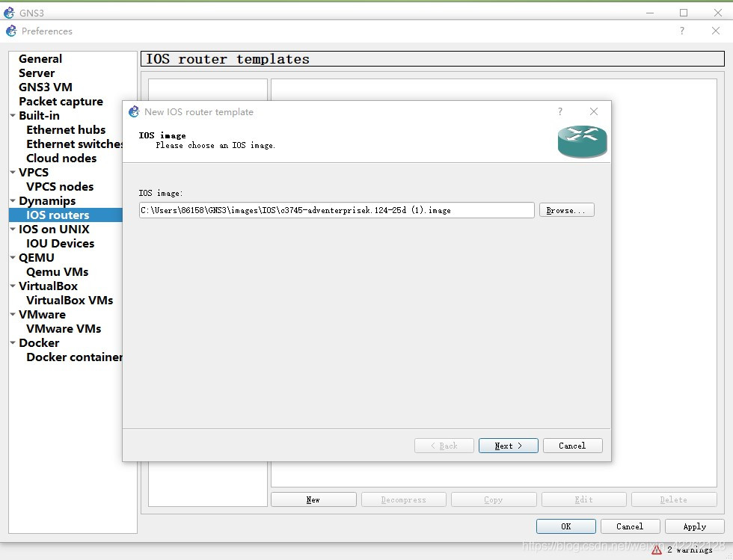733x560 pixels.
Task: Click the Built-in category label
Action: [39, 115]
